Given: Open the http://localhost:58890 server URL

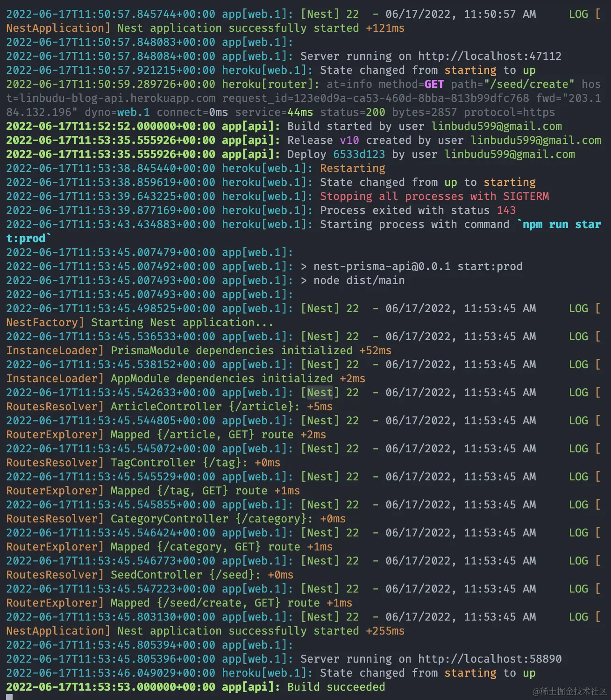Looking at the screenshot, I should pyautogui.click(x=490, y=659).
